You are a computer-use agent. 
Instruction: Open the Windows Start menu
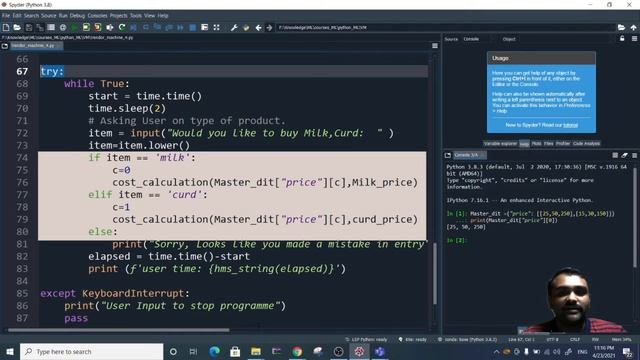(x=10, y=351)
